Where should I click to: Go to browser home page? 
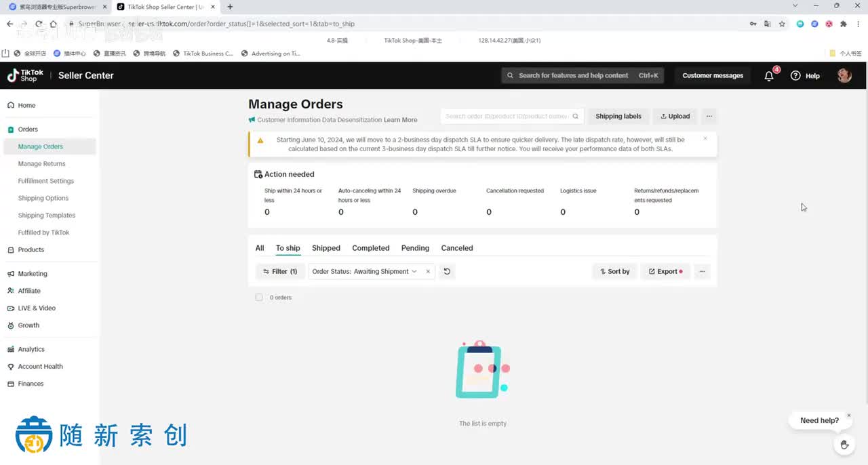(x=53, y=24)
